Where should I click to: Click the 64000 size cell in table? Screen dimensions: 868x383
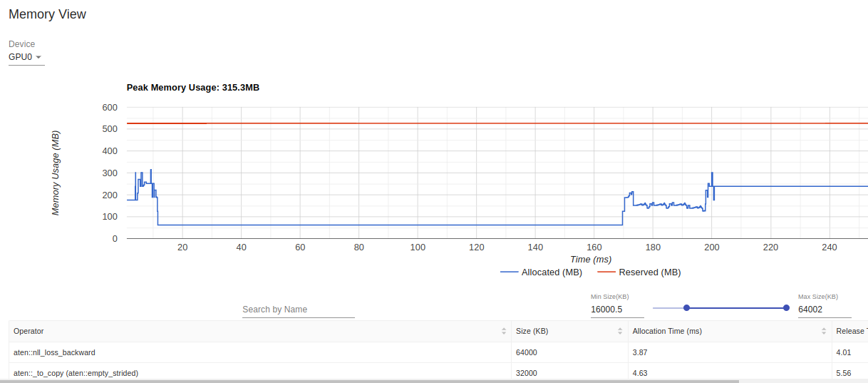pyautogui.click(x=527, y=352)
